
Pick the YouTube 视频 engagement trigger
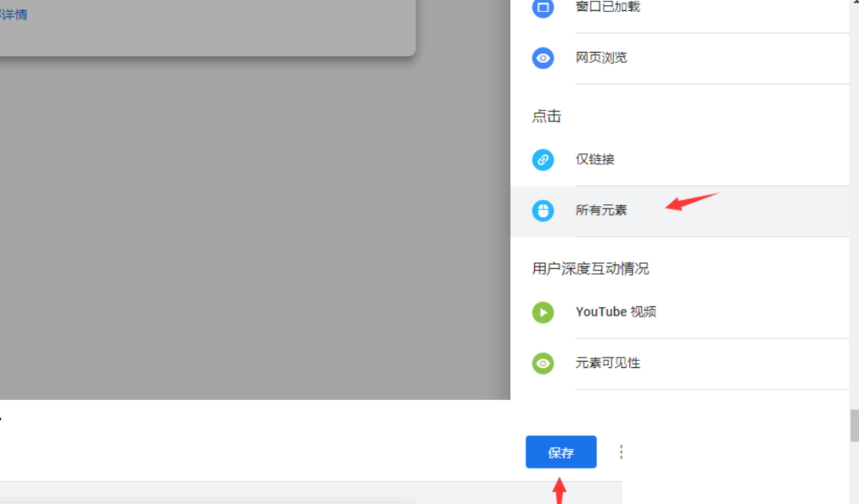pyautogui.click(x=616, y=312)
